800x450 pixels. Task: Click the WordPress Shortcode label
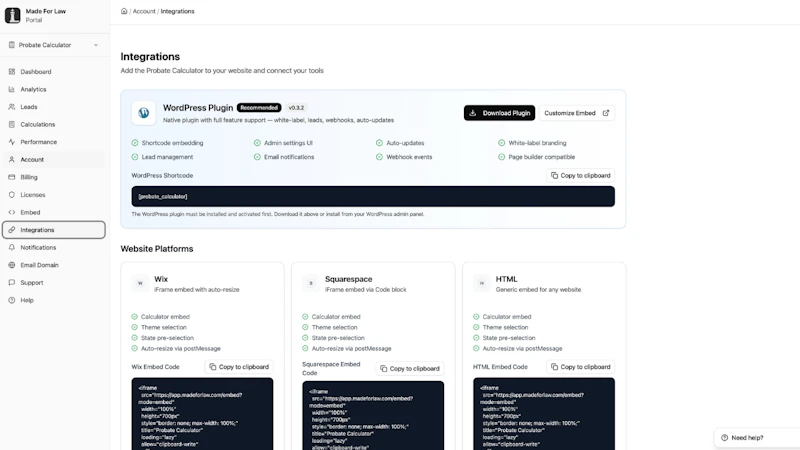click(x=162, y=176)
